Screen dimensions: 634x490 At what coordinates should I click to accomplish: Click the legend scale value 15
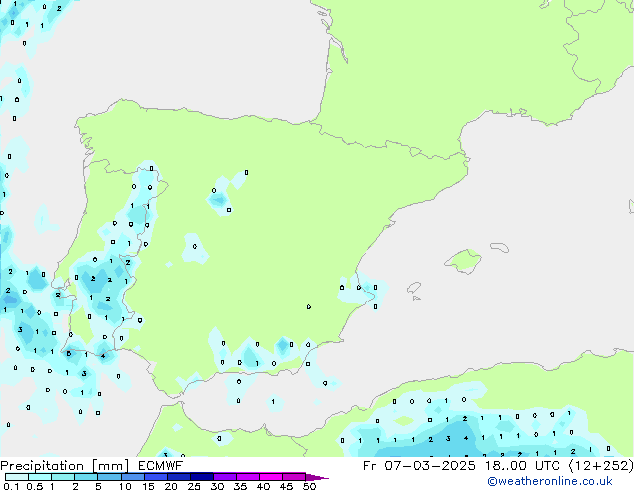[x=147, y=487]
